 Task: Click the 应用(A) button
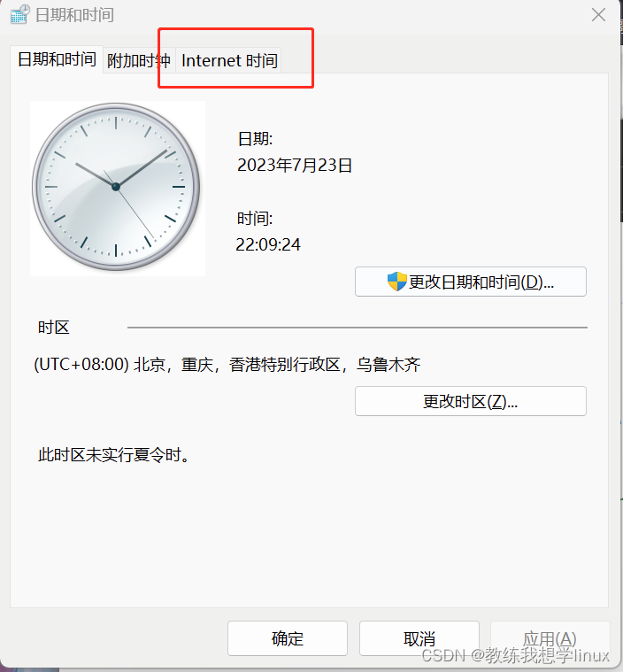click(x=550, y=638)
